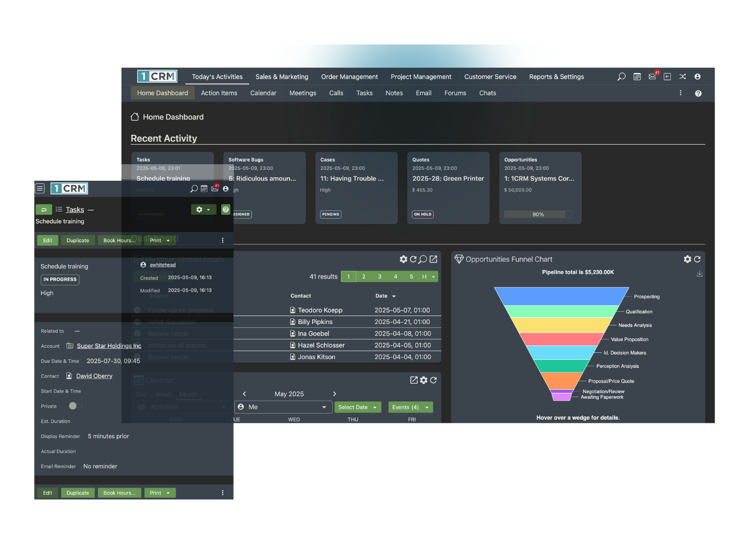
Task: Open the global search magnifier icon
Action: pos(621,76)
